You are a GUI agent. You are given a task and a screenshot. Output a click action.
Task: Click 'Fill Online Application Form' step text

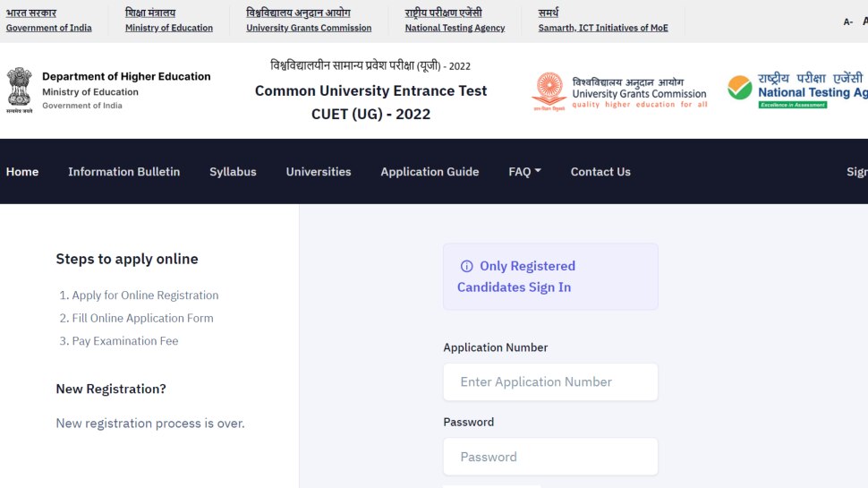142,318
